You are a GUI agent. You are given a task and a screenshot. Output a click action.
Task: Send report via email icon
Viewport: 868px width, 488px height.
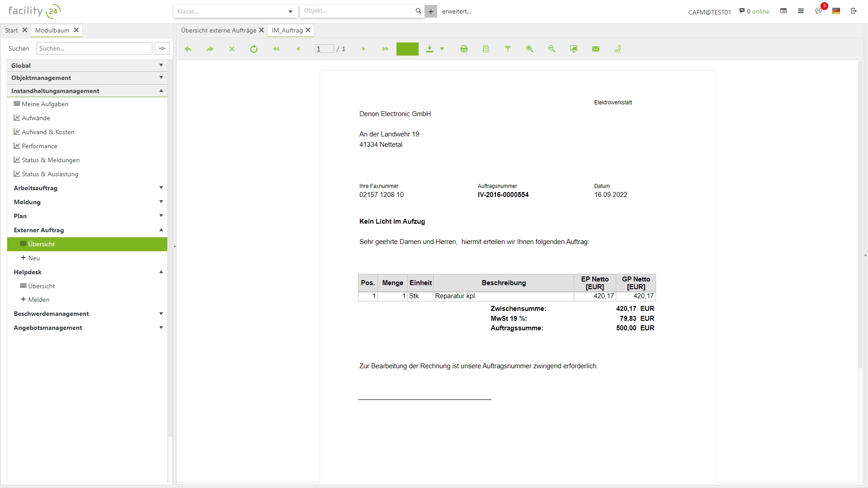point(595,49)
